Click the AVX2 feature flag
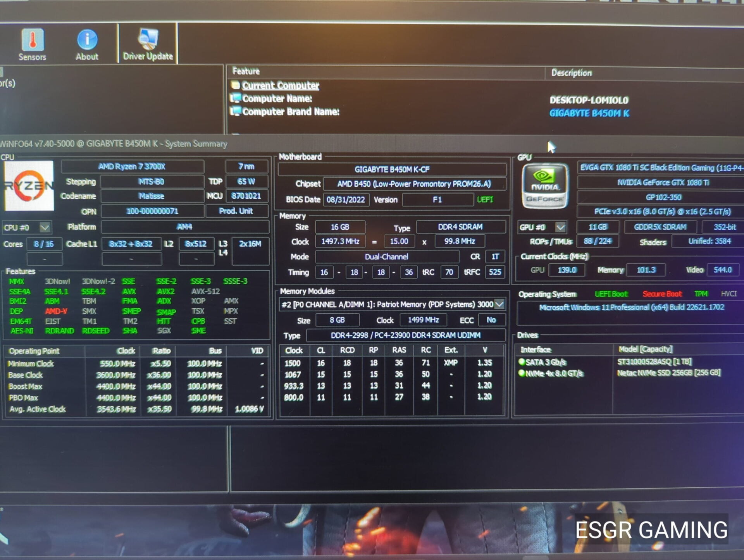This screenshot has height=560, width=744. [166, 291]
